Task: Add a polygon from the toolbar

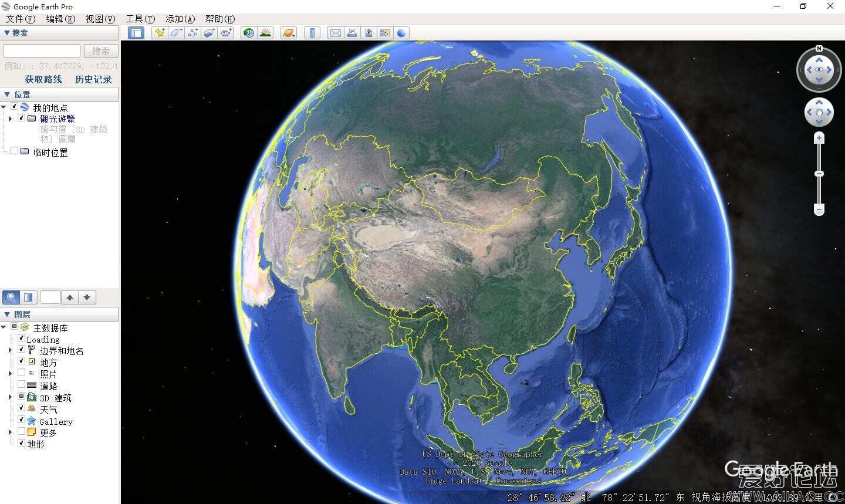Action: (x=176, y=33)
